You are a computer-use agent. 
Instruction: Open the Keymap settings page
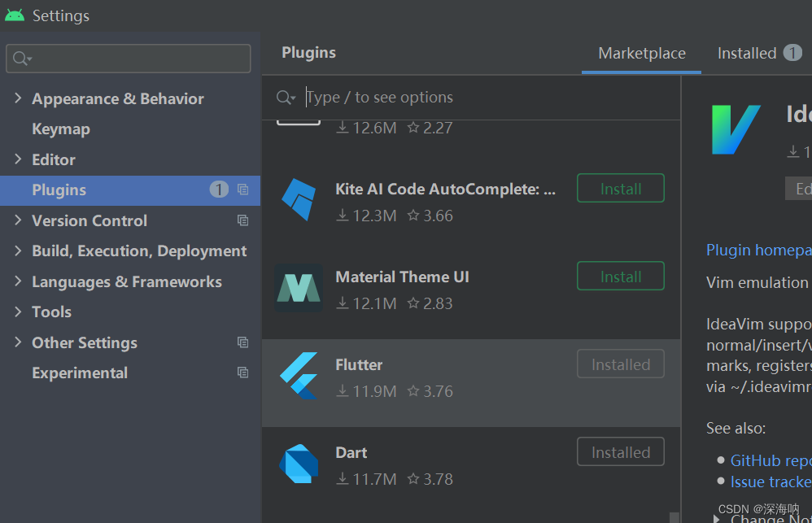point(61,129)
